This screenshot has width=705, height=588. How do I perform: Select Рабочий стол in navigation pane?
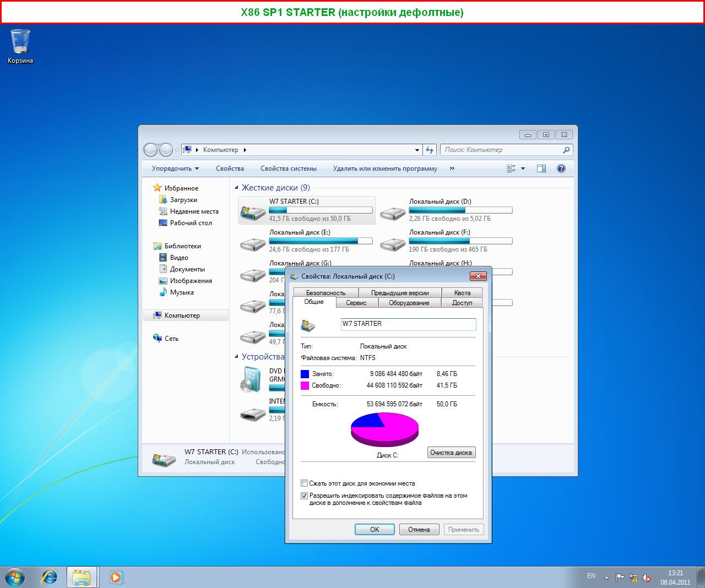(191, 223)
